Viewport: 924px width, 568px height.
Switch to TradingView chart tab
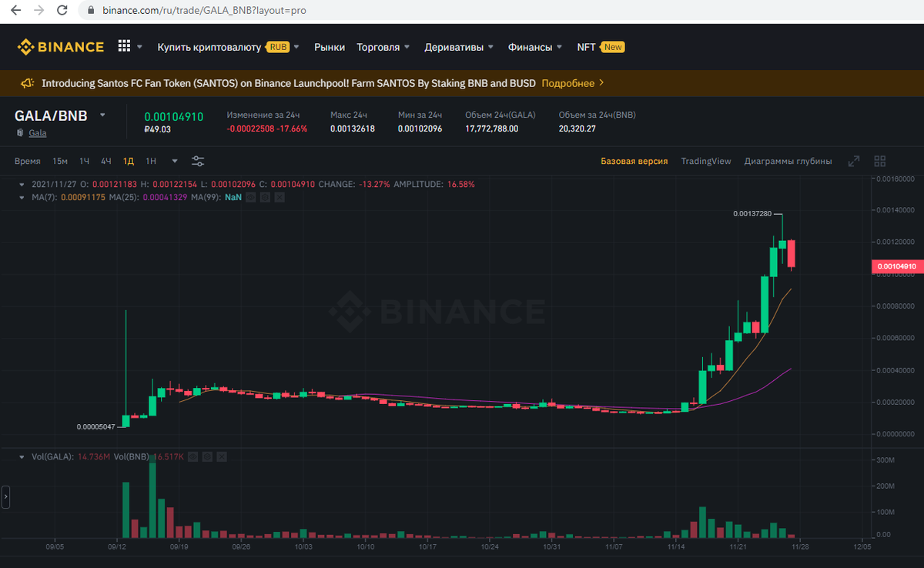pyautogui.click(x=706, y=161)
